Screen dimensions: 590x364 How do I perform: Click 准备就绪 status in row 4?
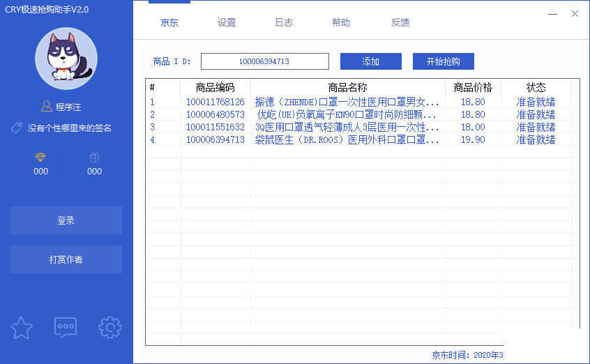pyautogui.click(x=536, y=139)
